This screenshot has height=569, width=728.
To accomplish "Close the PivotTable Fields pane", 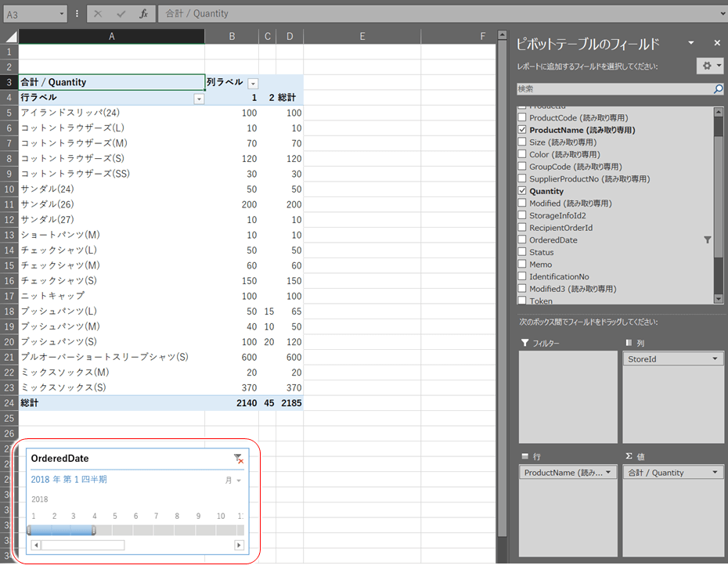I will pyautogui.click(x=717, y=43).
